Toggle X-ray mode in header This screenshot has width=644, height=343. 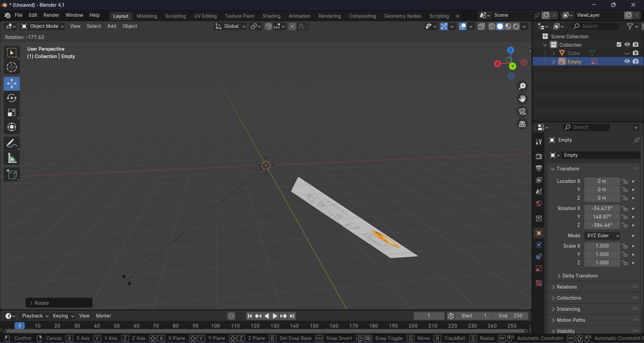[x=481, y=26]
